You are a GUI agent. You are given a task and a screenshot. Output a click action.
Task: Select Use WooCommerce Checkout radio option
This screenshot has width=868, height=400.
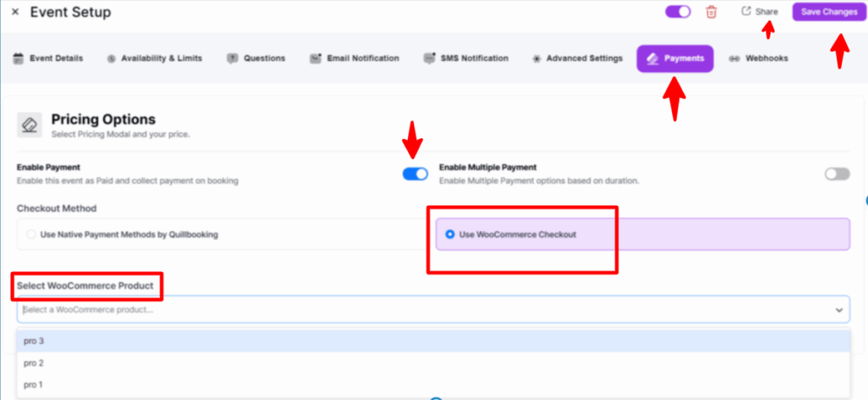coord(449,235)
